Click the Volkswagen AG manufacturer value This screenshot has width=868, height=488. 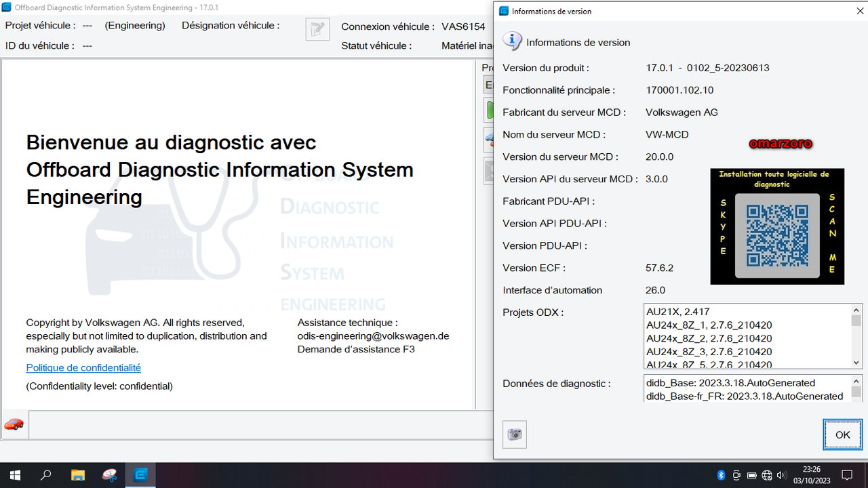tap(682, 113)
